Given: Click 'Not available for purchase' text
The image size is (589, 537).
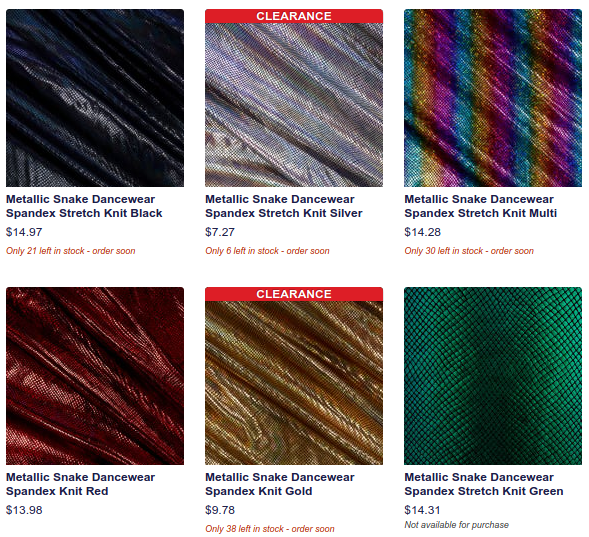Looking at the screenshot, I should [x=456, y=525].
